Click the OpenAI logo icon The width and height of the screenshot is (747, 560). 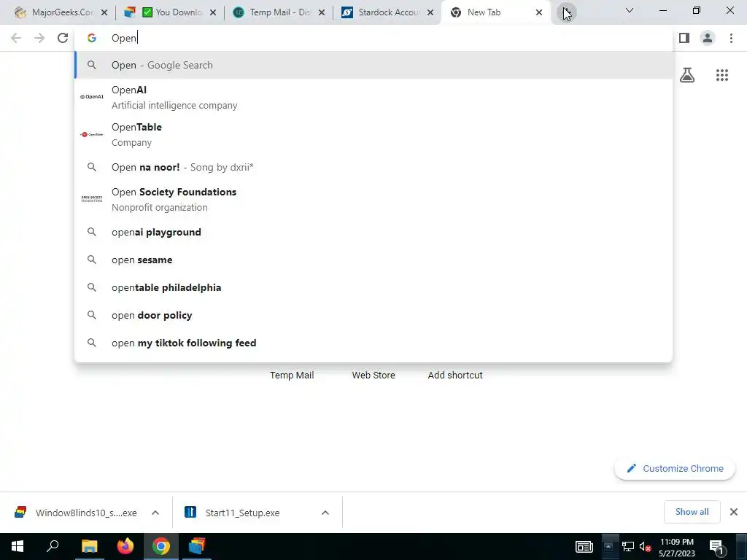tap(91, 97)
